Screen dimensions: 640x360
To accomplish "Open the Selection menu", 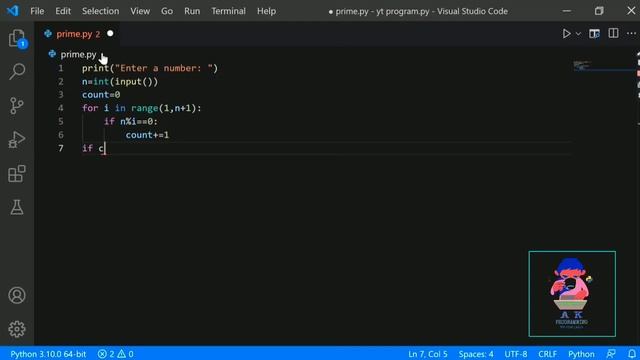I will coord(100,11).
